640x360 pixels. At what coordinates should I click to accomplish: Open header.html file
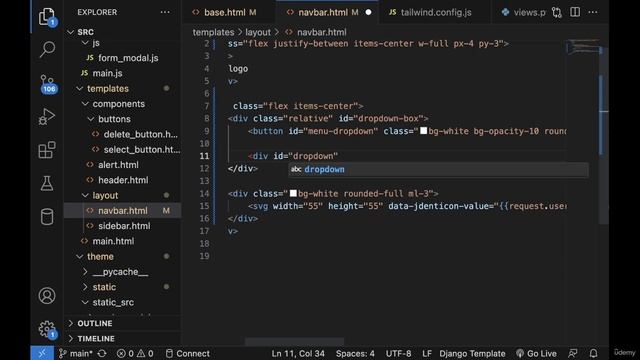click(122, 180)
